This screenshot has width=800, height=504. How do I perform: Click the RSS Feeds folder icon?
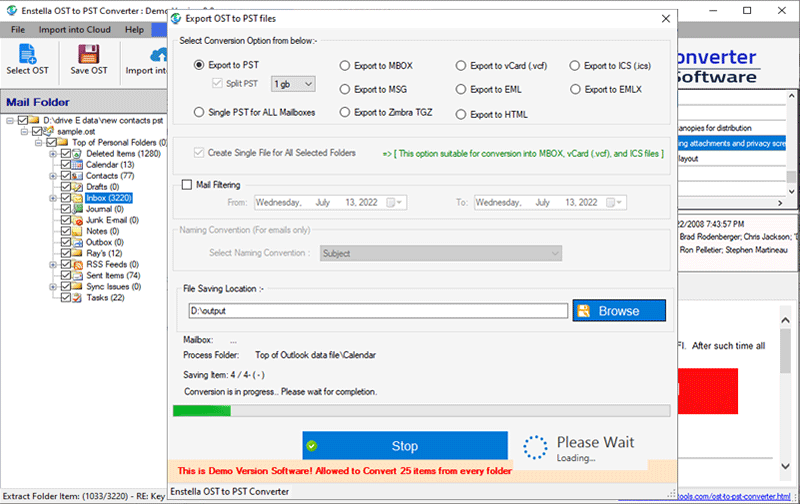(79, 264)
